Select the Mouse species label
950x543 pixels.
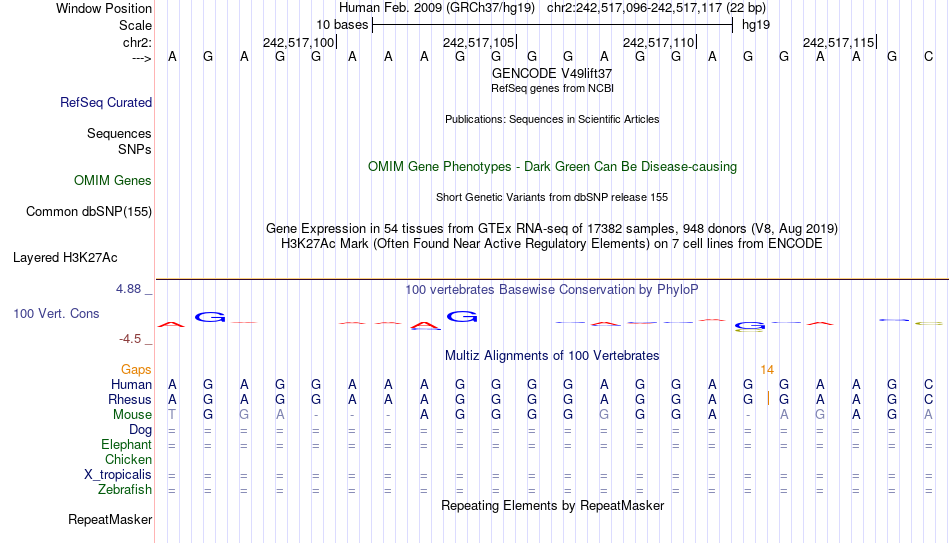[x=132, y=415]
